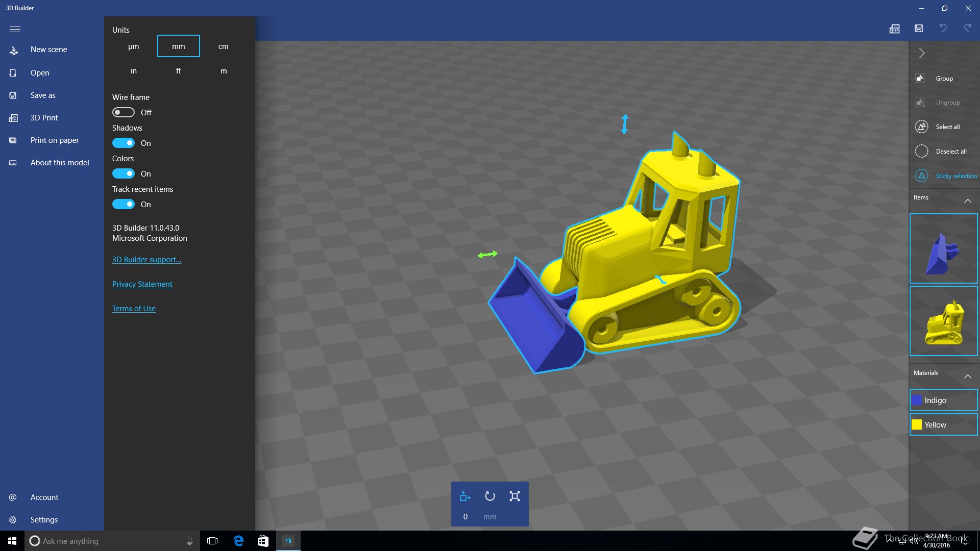This screenshot has width=980, height=551.
Task: Click Account label in sidebar
Action: click(44, 497)
